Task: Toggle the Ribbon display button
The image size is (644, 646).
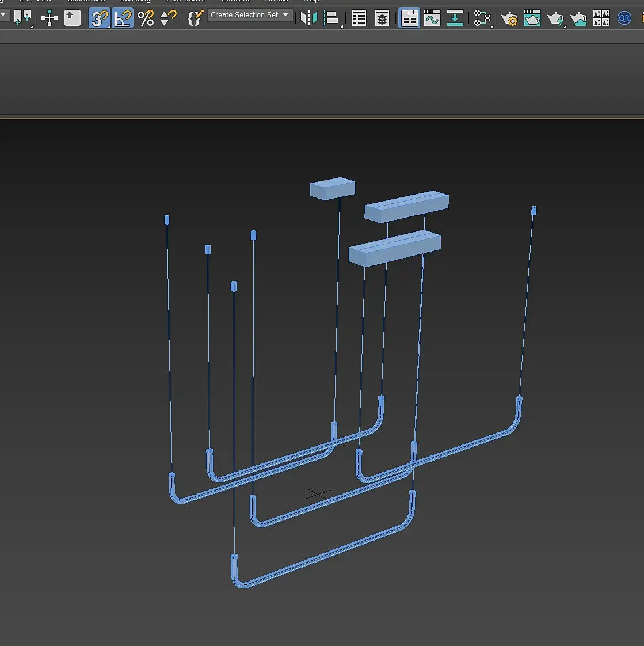Action: tap(409, 18)
